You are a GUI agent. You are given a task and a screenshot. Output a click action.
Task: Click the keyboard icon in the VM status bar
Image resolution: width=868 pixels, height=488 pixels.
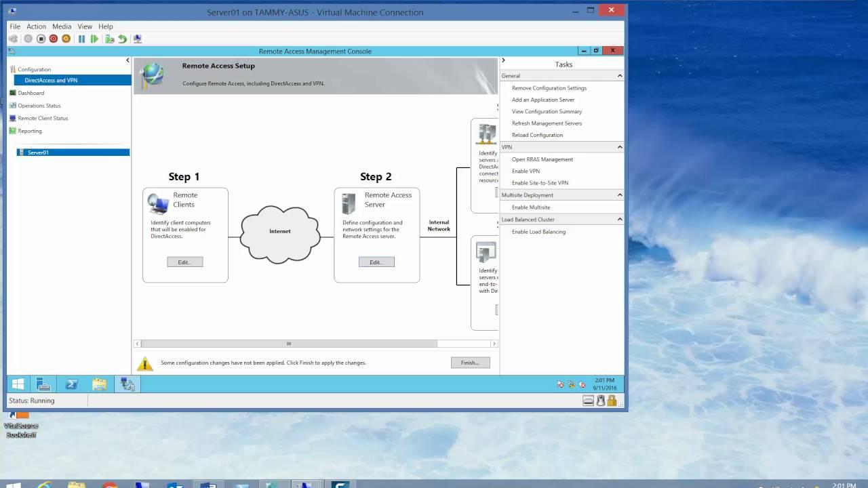pos(589,401)
